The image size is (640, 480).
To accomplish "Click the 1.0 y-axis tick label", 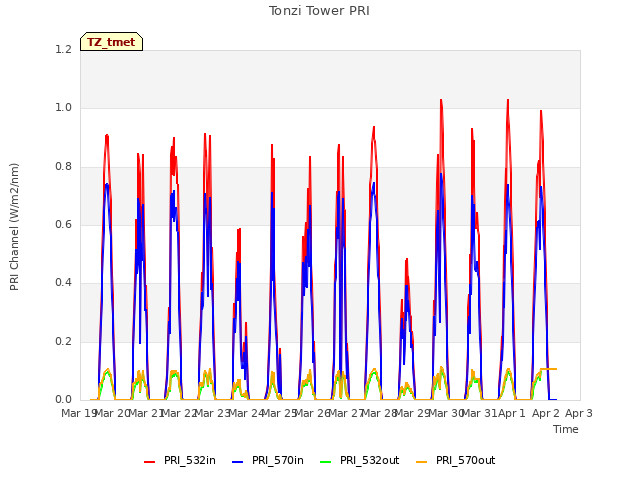I will pyautogui.click(x=63, y=108).
